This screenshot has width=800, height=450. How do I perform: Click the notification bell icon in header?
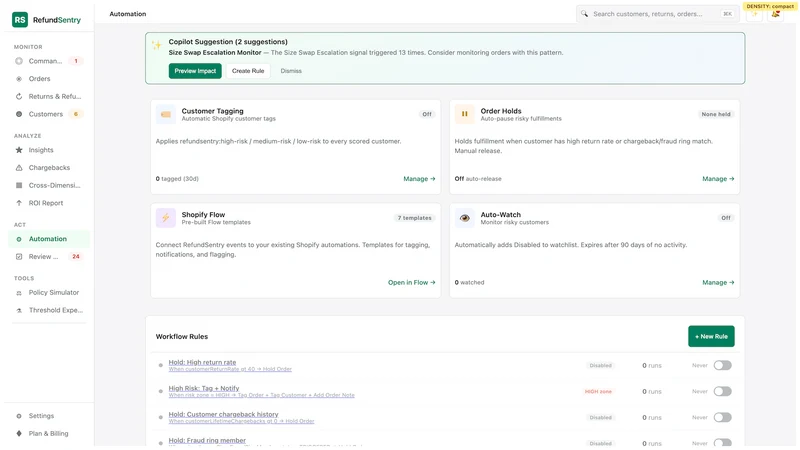coord(776,14)
